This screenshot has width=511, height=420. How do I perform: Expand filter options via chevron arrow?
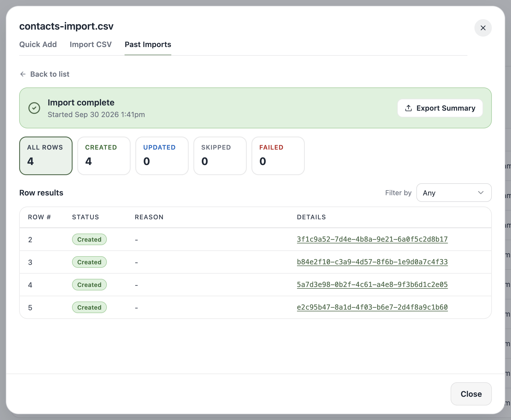point(481,193)
